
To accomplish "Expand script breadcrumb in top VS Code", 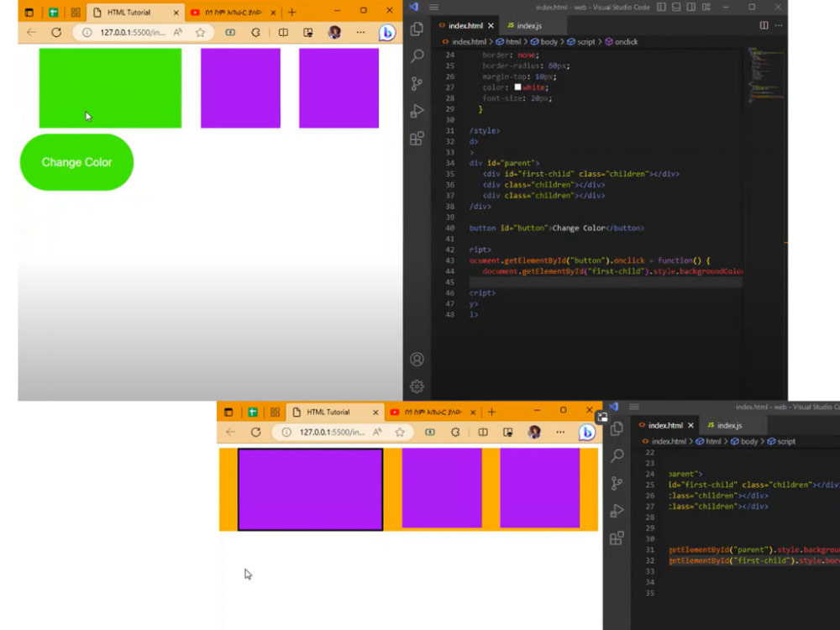I will pyautogui.click(x=581, y=42).
